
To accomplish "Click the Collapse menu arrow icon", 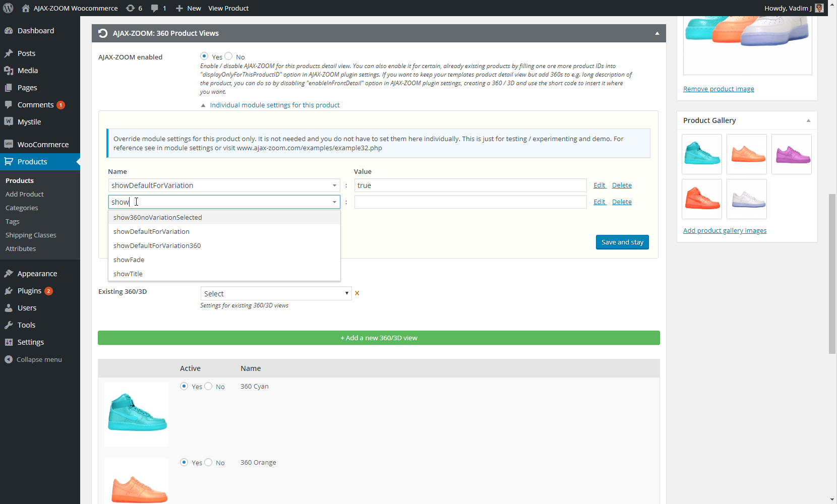I will pos(9,359).
